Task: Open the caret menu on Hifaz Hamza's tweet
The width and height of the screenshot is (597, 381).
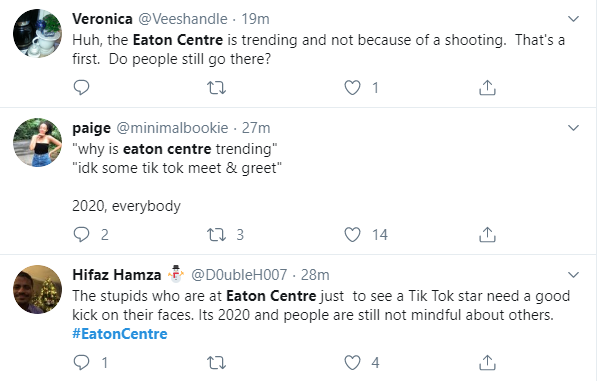Action: 573,274
